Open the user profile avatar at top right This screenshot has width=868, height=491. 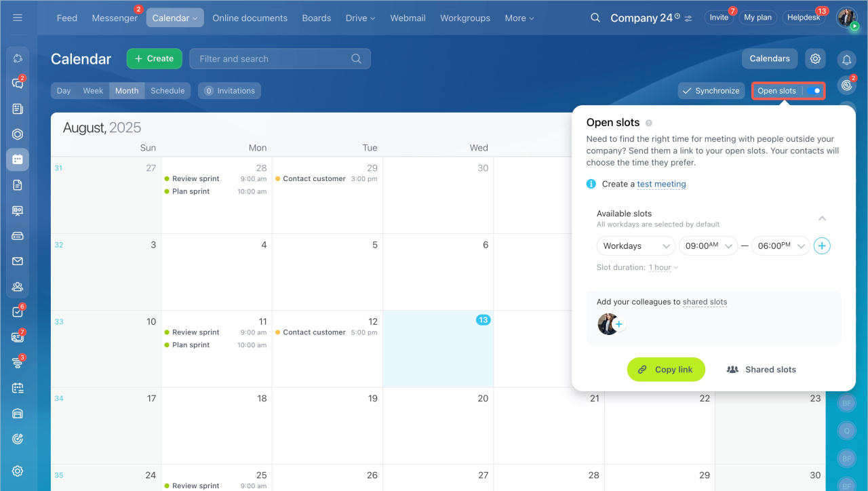click(846, 18)
